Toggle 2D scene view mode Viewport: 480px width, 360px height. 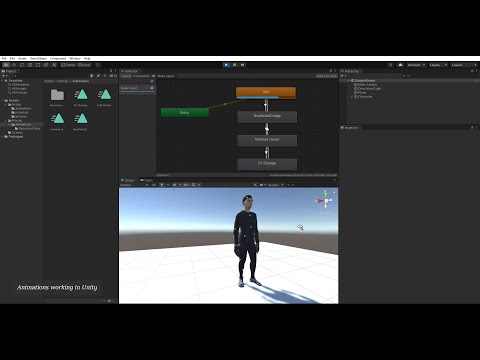154,185
